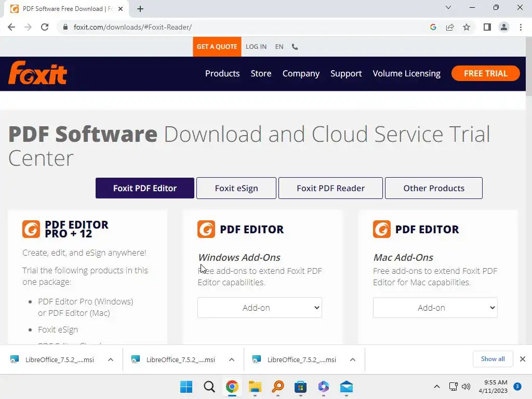The image size is (532, 399).
Task: Open Chrome three-dot menu
Action: tap(521, 27)
